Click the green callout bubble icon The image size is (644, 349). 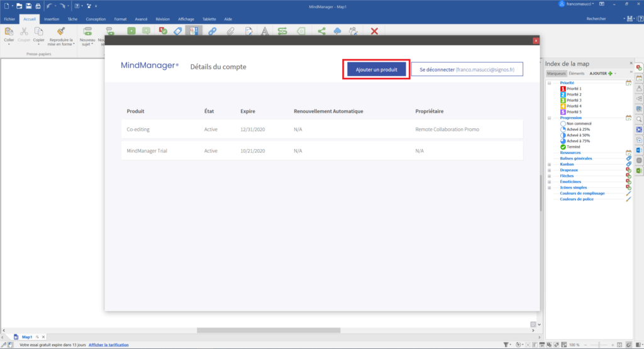(x=146, y=31)
